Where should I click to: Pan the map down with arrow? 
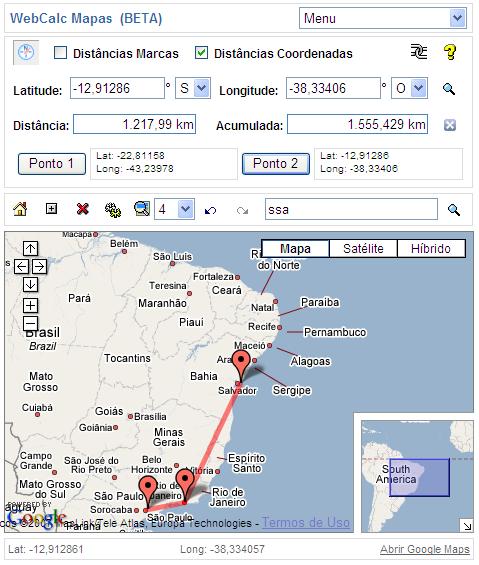tap(30, 284)
